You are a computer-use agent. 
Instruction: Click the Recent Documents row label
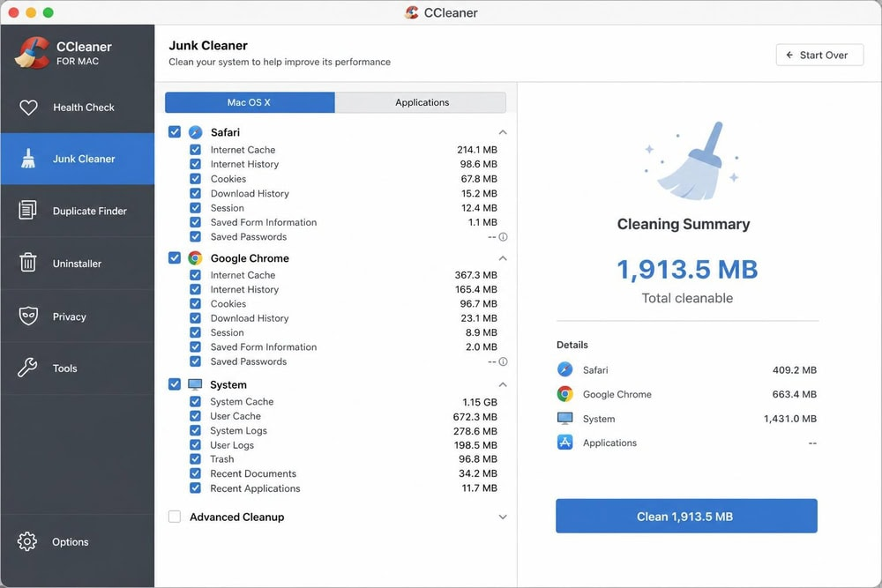pos(253,474)
